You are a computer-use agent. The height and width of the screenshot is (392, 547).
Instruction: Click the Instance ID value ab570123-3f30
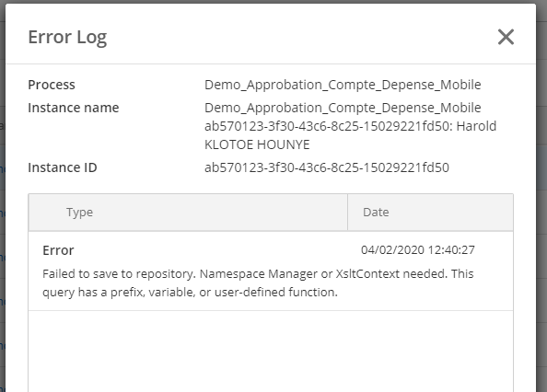(x=327, y=167)
